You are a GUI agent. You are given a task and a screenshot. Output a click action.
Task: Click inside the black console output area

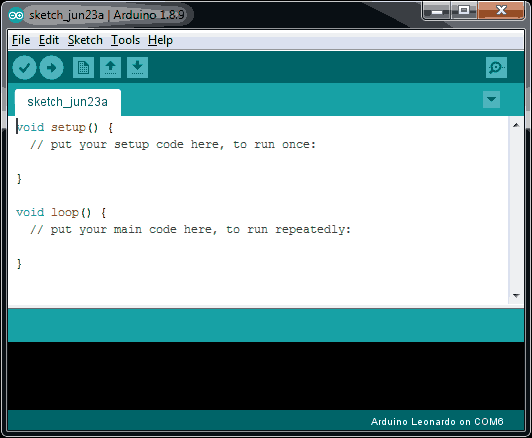tap(266, 376)
